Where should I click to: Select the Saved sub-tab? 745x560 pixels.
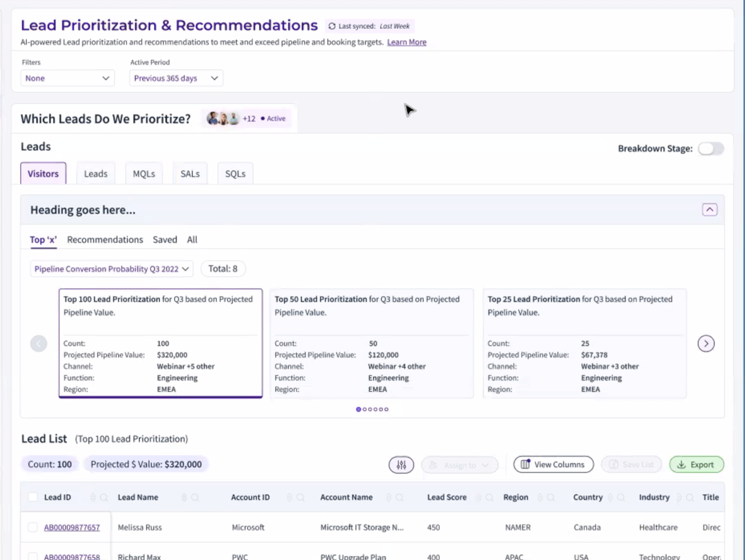pos(165,240)
